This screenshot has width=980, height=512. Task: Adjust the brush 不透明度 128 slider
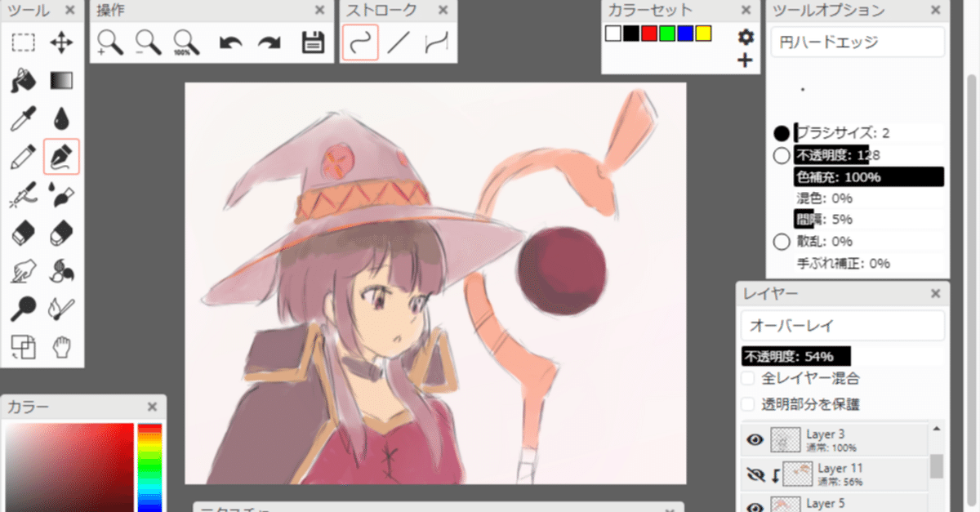[869, 155]
